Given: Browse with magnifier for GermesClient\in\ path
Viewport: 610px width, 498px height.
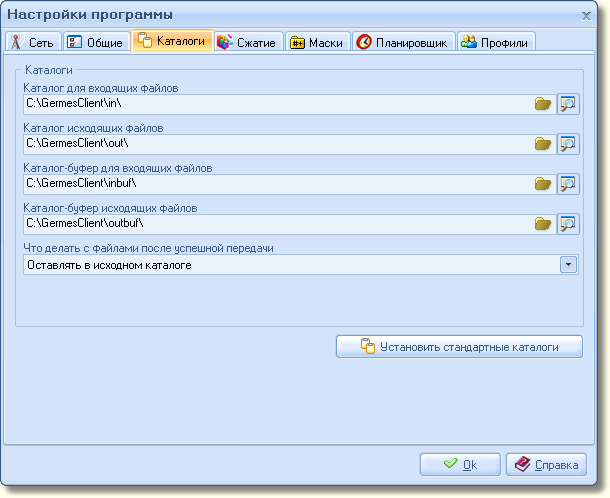Looking at the screenshot, I should tap(568, 104).
